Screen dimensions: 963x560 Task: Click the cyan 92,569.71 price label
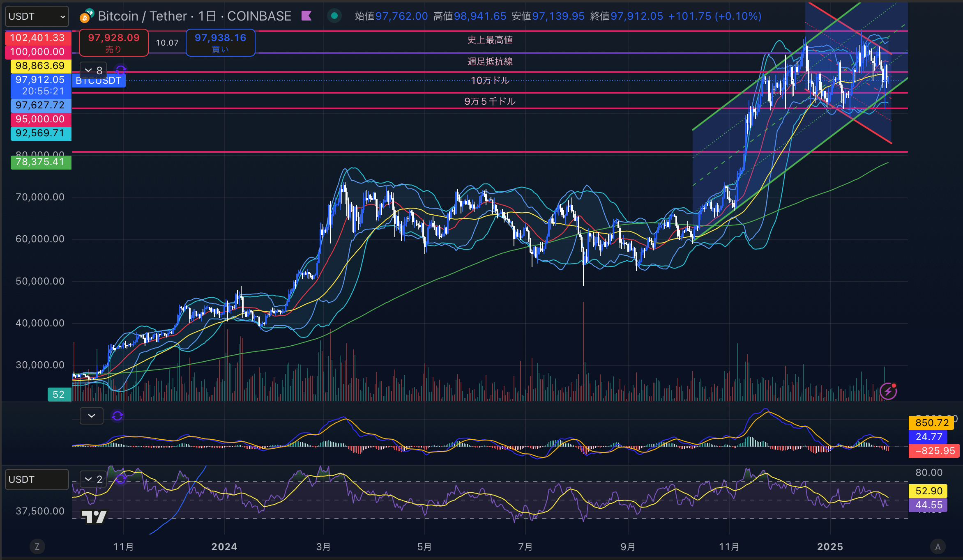click(x=40, y=133)
